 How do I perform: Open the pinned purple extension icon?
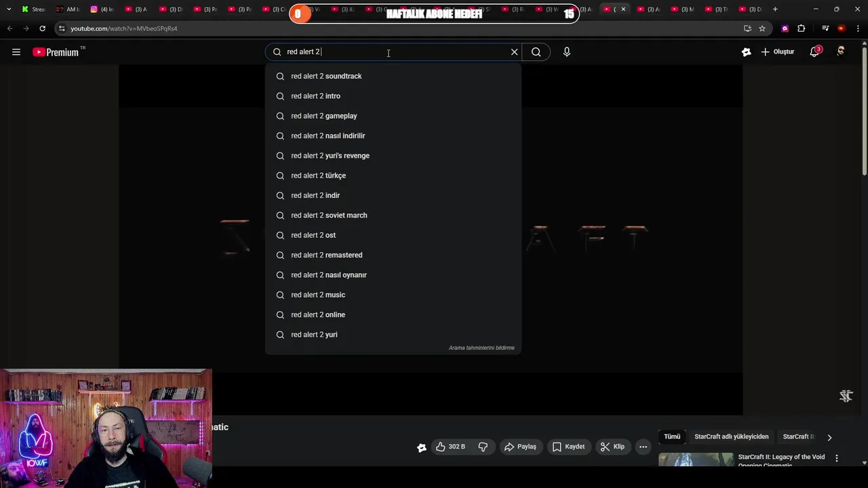785,28
